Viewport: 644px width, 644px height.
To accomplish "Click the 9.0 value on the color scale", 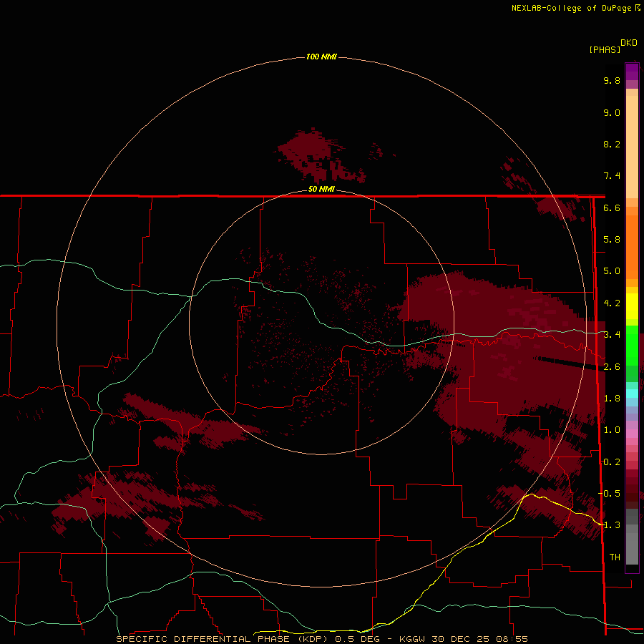I will pyautogui.click(x=612, y=113).
